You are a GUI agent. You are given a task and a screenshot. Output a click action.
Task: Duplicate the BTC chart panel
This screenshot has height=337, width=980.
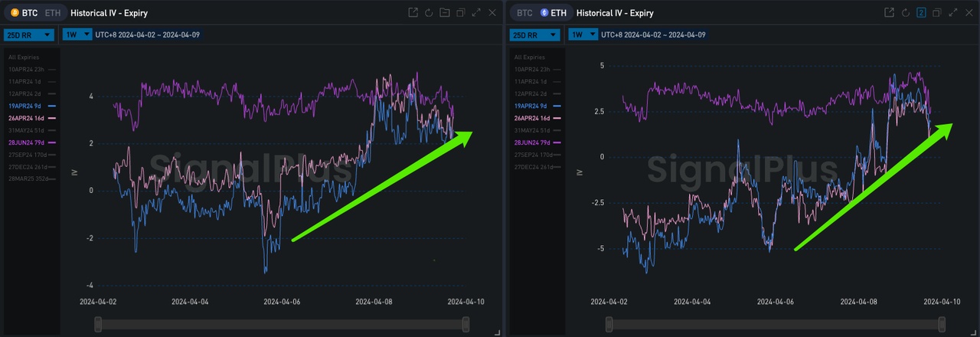coord(460,13)
